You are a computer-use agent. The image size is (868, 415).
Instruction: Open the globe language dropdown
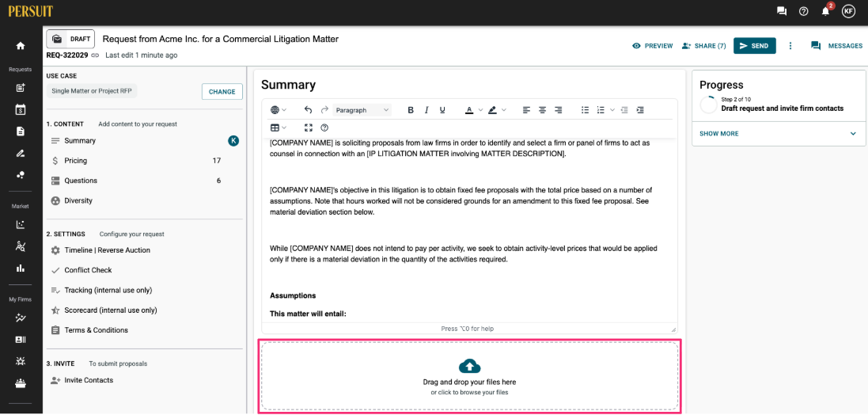(279, 110)
